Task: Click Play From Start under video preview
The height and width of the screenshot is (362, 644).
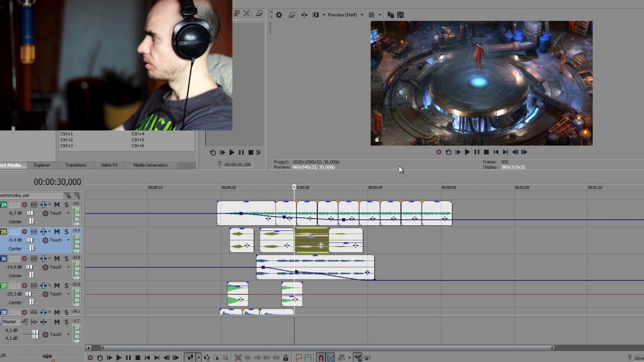Action: pos(458,152)
